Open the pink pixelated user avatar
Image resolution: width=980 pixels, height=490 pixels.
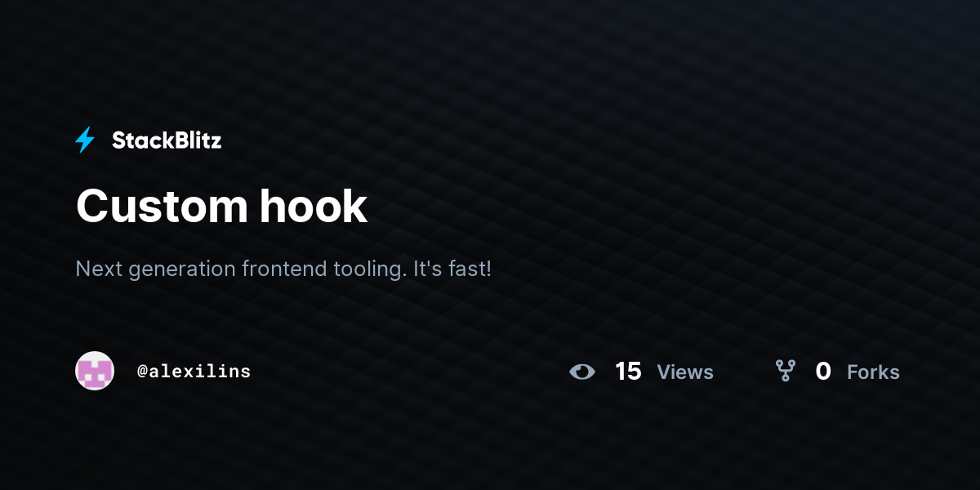pos(95,371)
